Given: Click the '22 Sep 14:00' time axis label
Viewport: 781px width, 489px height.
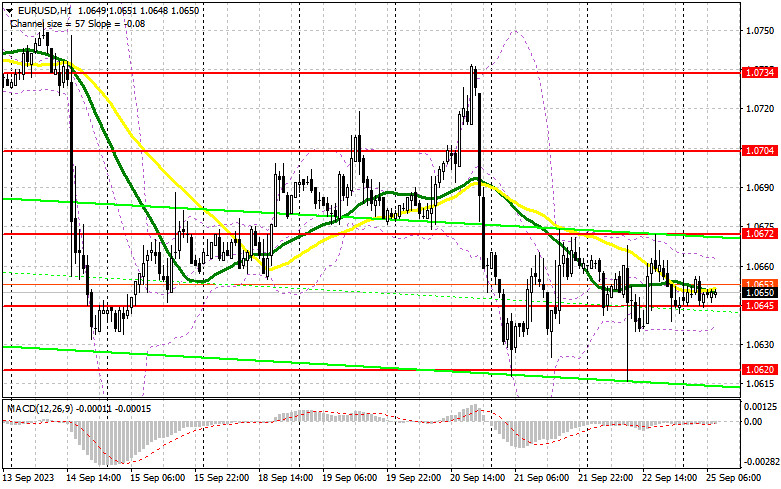Looking at the screenshot, I should (x=669, y=478).
